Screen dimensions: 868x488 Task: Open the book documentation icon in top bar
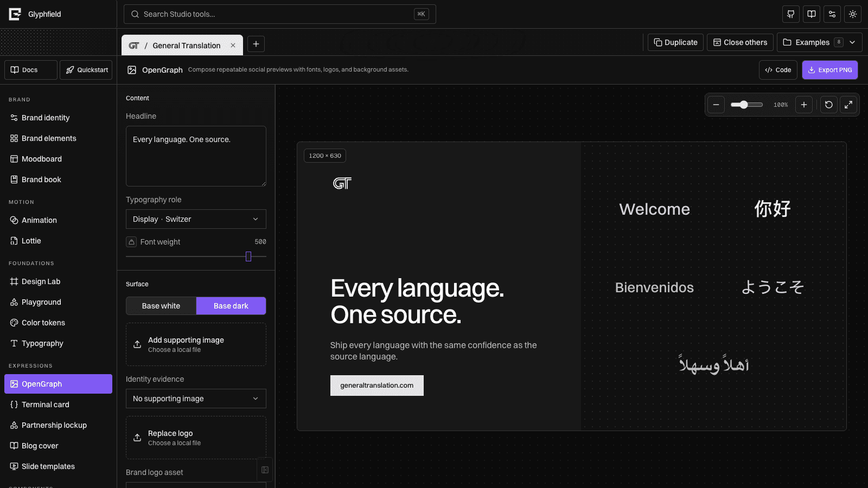812,14
